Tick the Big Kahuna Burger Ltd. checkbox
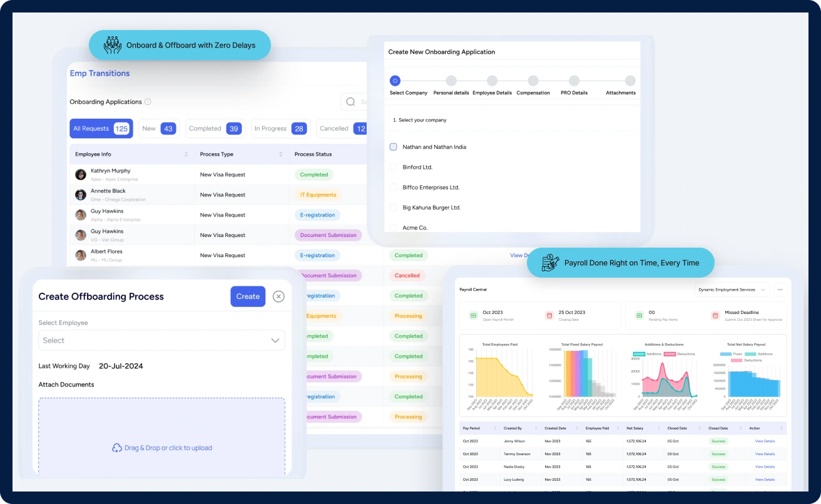This screenshot has width=821, height=504. (x=394, y=208)
